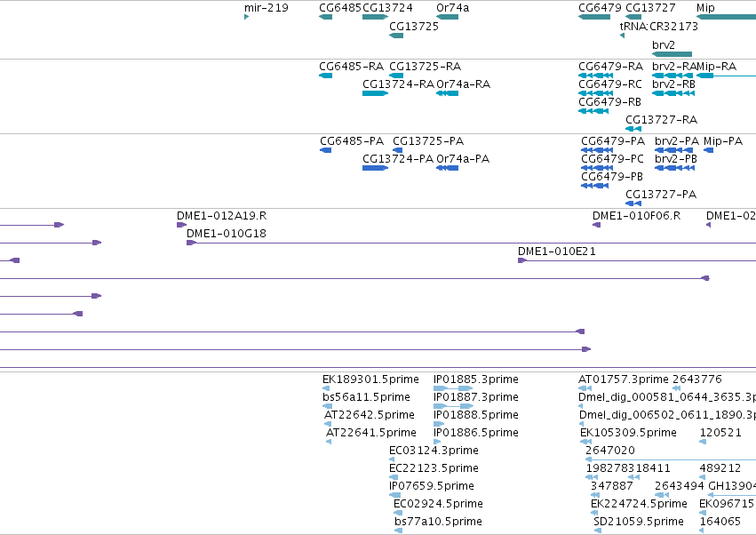Click the CG13727 gene label
Screen dimensions: 756x535
tap(650, 8)
